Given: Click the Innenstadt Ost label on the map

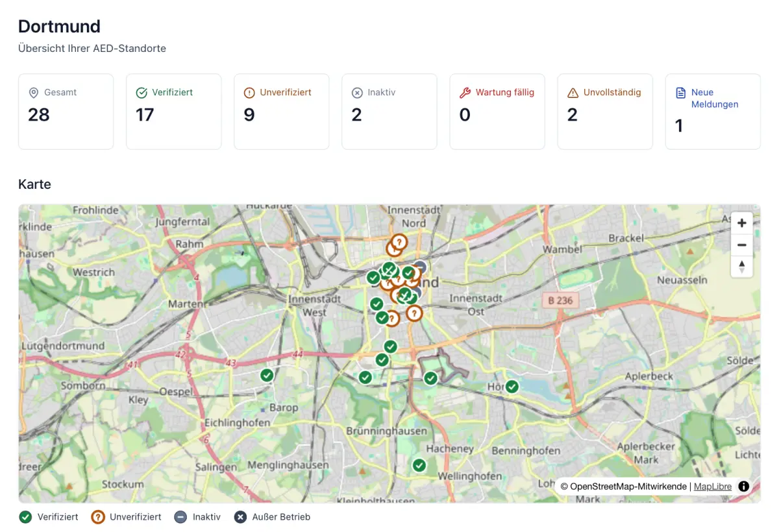Looking at the screenshot, I should [x=476, y=305].
